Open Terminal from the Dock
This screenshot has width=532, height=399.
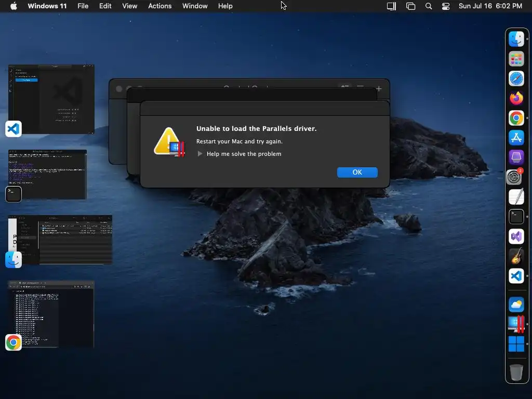(x=516, y=217)
